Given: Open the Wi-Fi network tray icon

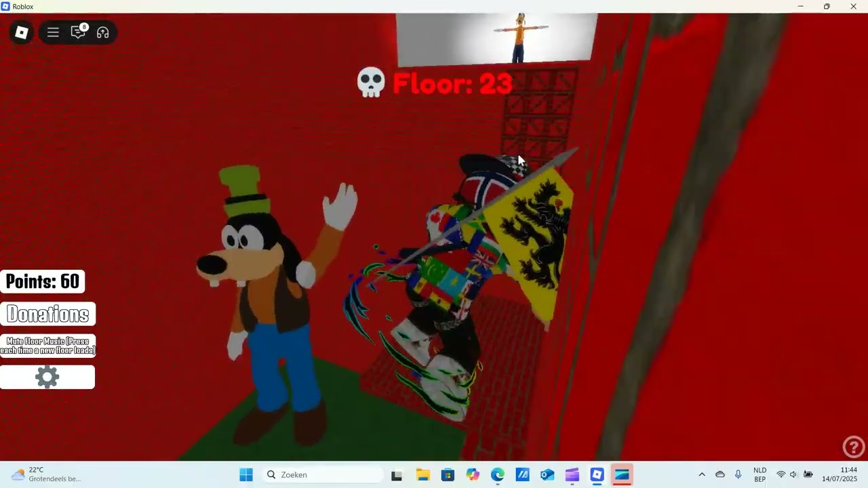Looking at the screenshot, I should pyautogui.click(x=781, y=474).
